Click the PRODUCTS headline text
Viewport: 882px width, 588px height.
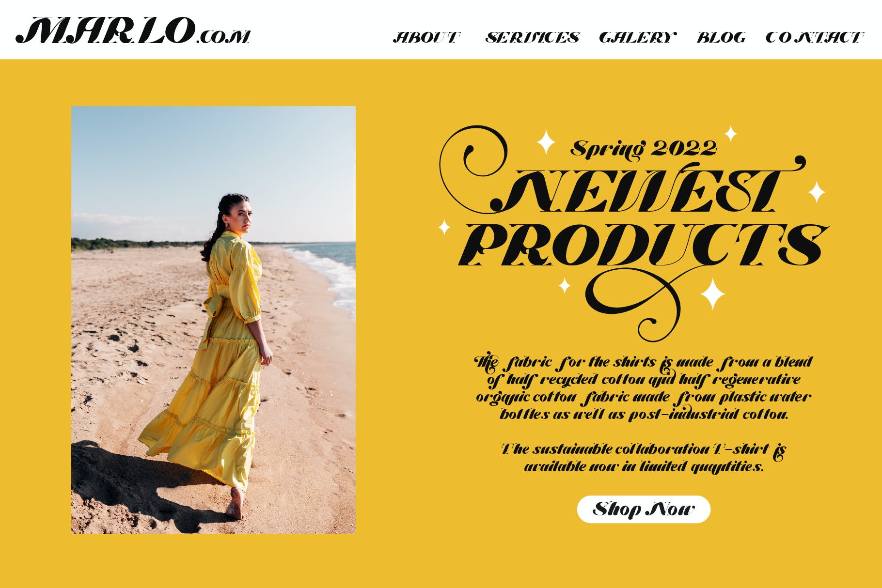[x=644, y=245]
